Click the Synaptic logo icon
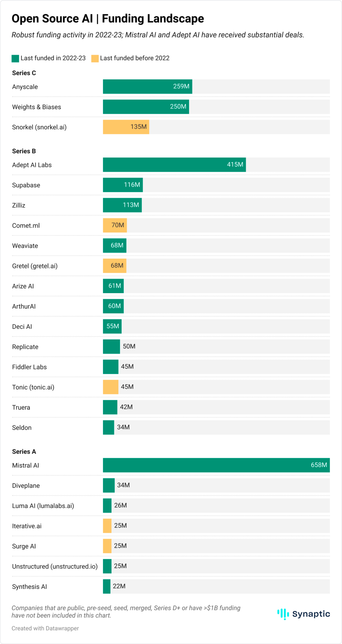Viewport: 342px width, 644px height. click(283, 614)
